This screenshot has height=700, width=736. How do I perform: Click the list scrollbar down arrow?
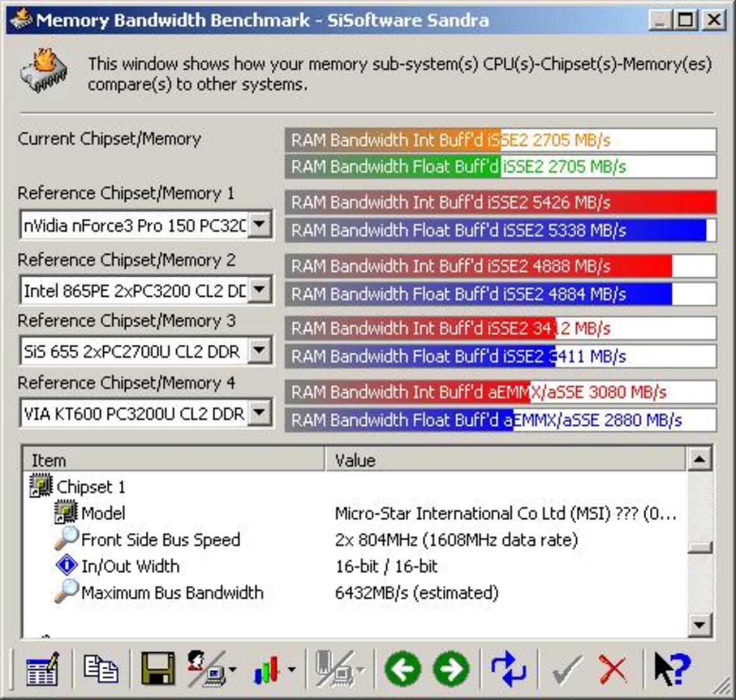[700, 625]
